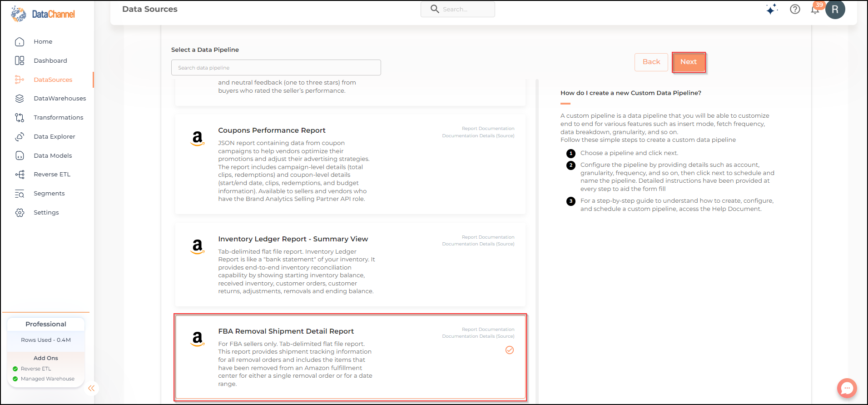Select FBA Removal Shipment Detail Report title
This screenshot has width=868, height=405.
(286, 331)
